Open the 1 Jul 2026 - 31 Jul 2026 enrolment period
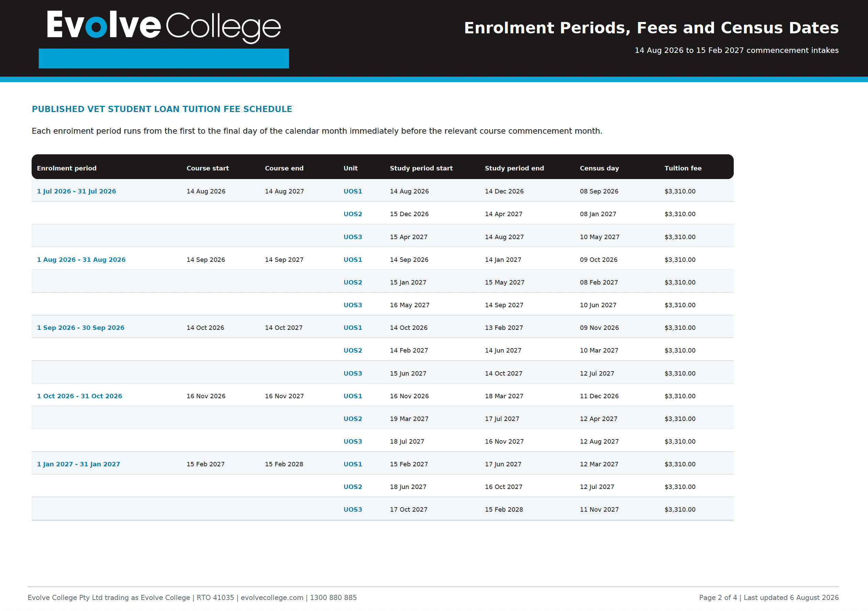 tap(76, 191)
